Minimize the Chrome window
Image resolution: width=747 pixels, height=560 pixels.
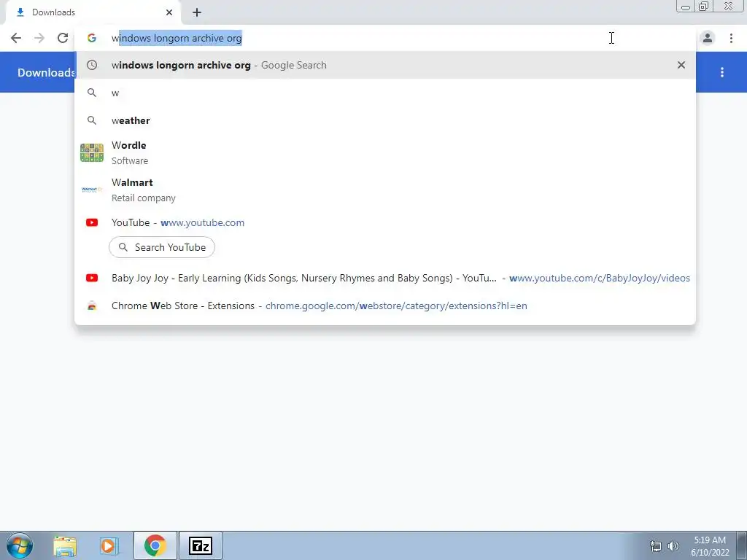click(686, 6)
